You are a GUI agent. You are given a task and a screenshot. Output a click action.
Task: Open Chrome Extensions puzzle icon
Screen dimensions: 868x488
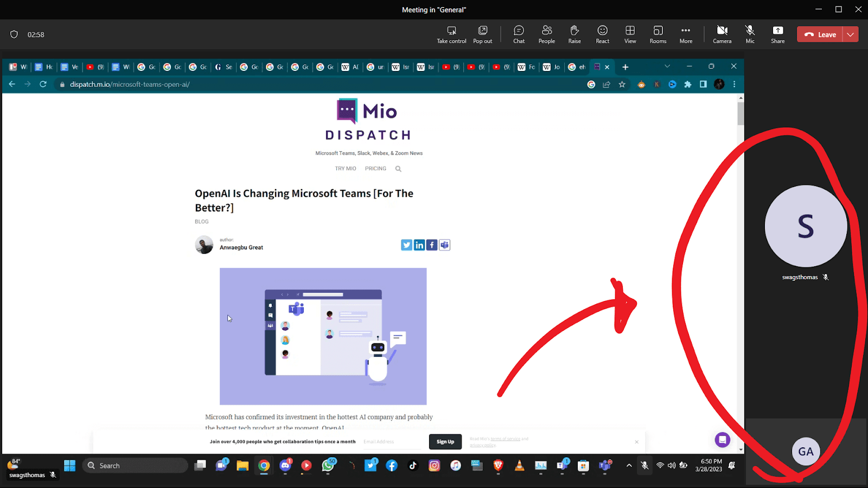(688, 84)
